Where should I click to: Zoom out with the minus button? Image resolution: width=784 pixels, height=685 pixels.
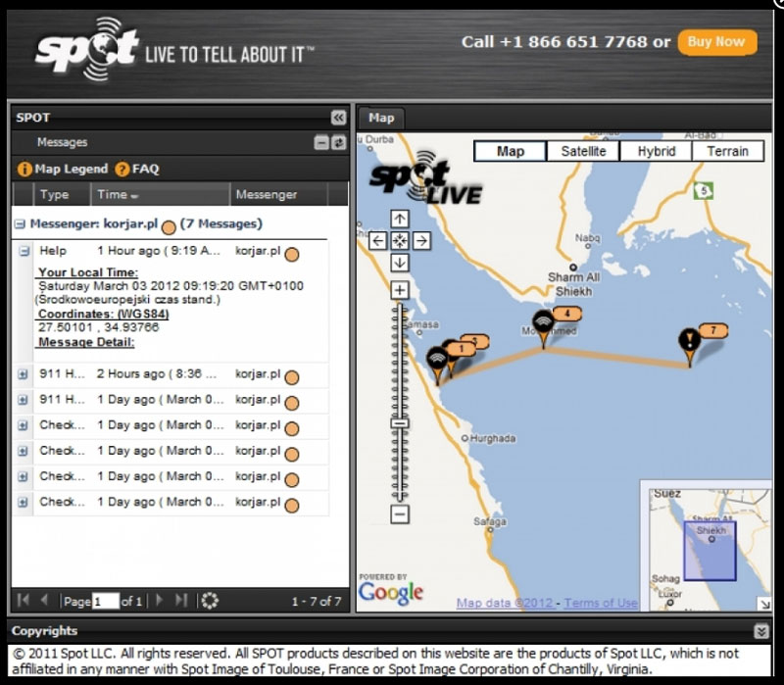(400, 514)
